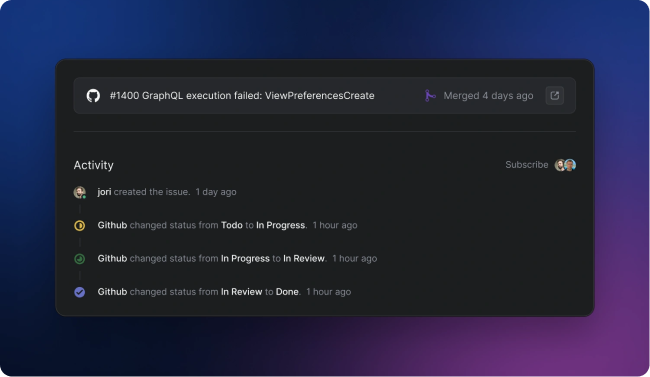Click the Subscribe button
The image size is (650, 377).
point(526,165)
